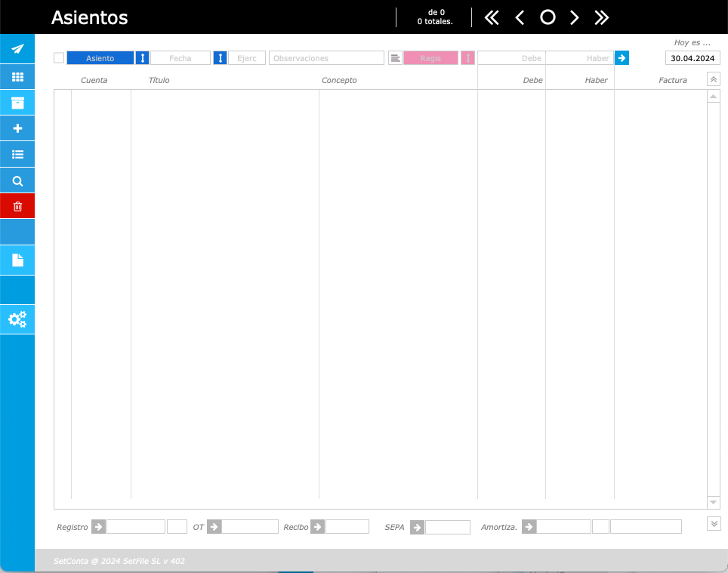Click the blue Asiento header button

pos(100,58)
